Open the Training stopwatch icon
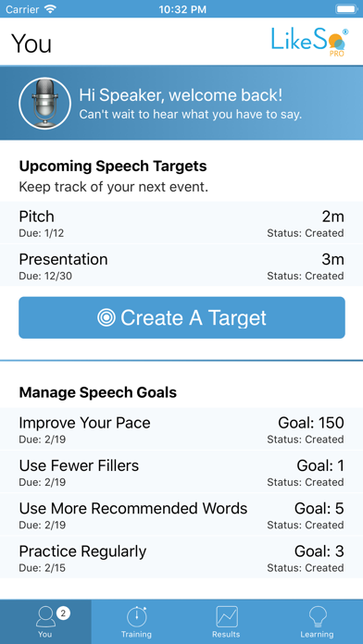 136,616
